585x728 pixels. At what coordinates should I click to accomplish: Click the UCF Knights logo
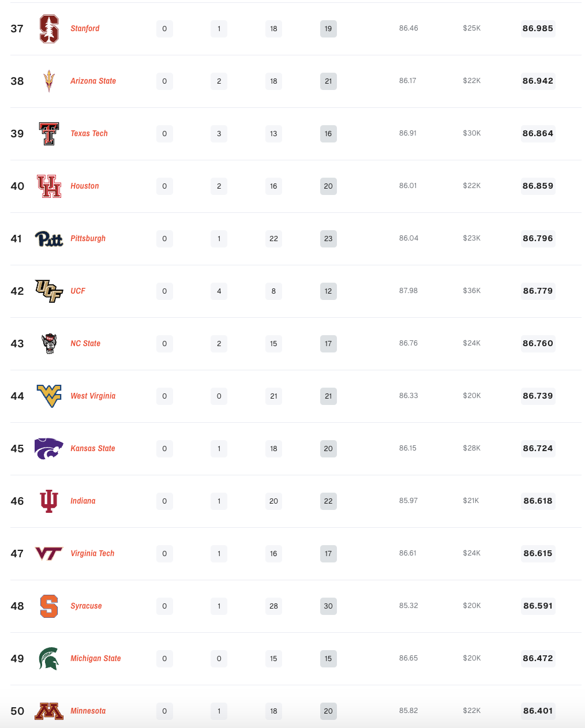49,291
